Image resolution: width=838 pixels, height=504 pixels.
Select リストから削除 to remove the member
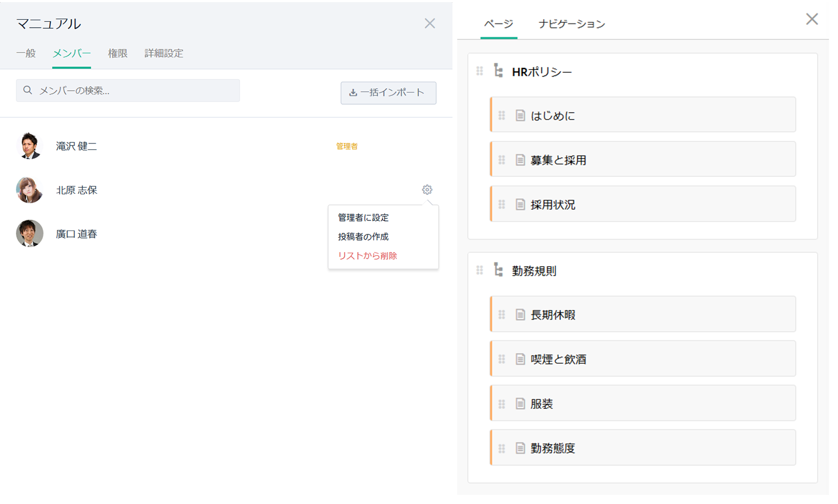pyautogui.click(x=367, y=255)
